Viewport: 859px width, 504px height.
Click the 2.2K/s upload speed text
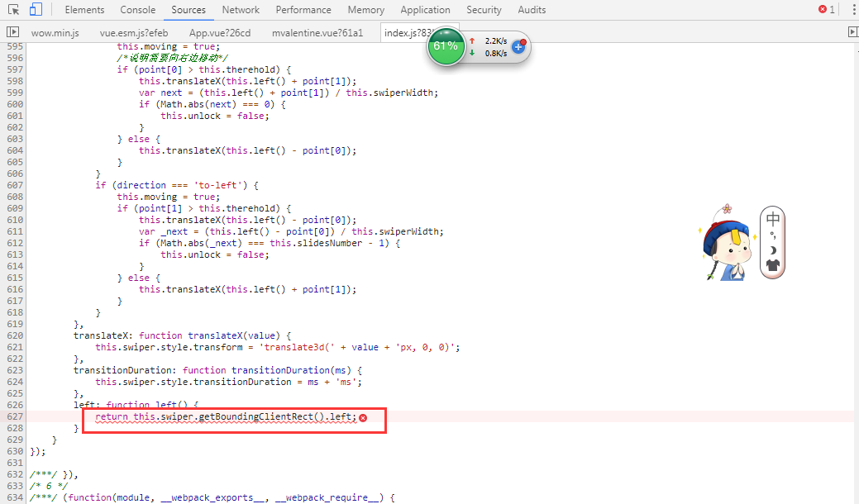pyautogui.click(x=496, y=41)
